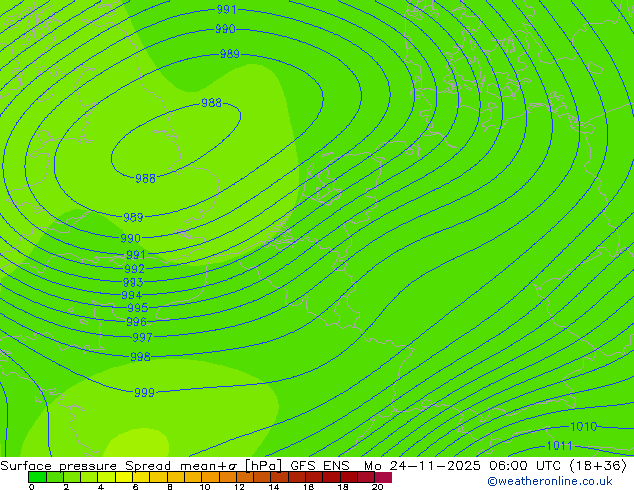Screen dimensions: 634x490
Task: Click the crimson final swatch right of label 20
Action: coord(383,477)
